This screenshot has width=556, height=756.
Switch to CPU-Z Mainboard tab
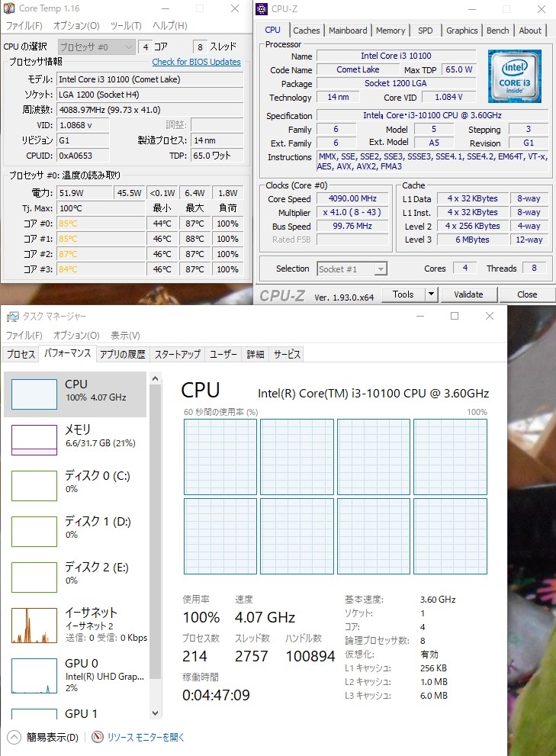[348, 31]
